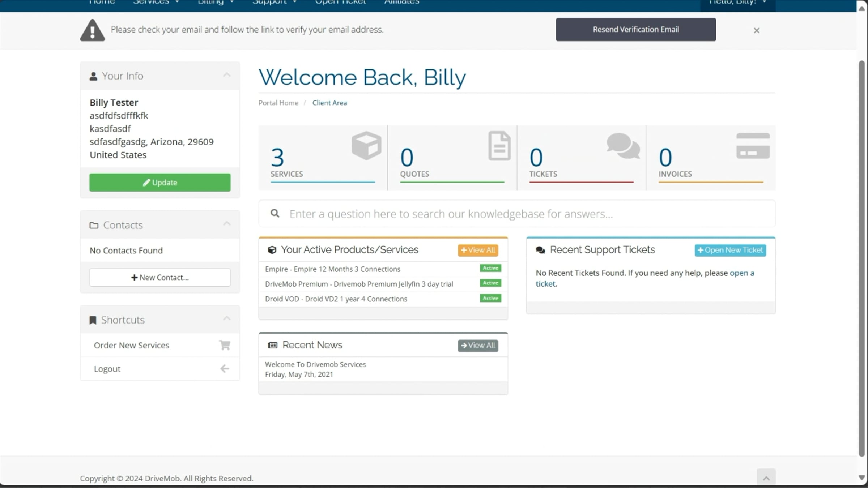The height and width of the screenshot is (488, 868).
Task: Open the Hello, Billy account dropdown
Action: pos(737,3)
